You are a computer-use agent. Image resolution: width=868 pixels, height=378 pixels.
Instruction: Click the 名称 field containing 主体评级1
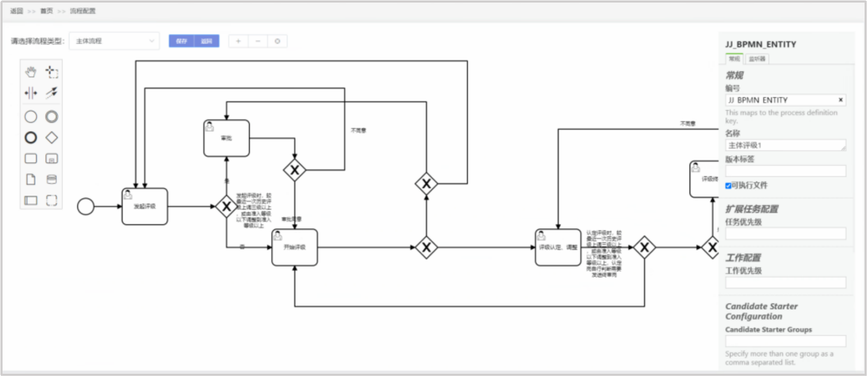[786, 145]
